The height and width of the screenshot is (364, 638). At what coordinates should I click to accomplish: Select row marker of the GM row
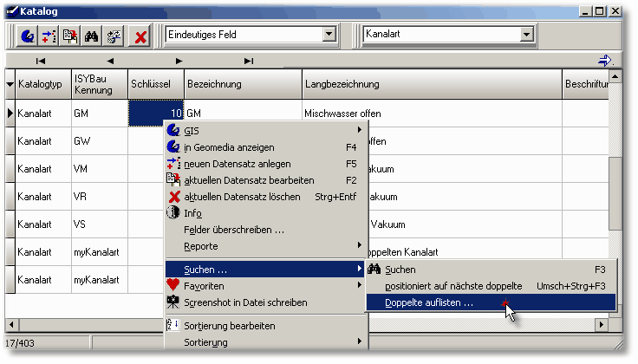click(10, 113)
